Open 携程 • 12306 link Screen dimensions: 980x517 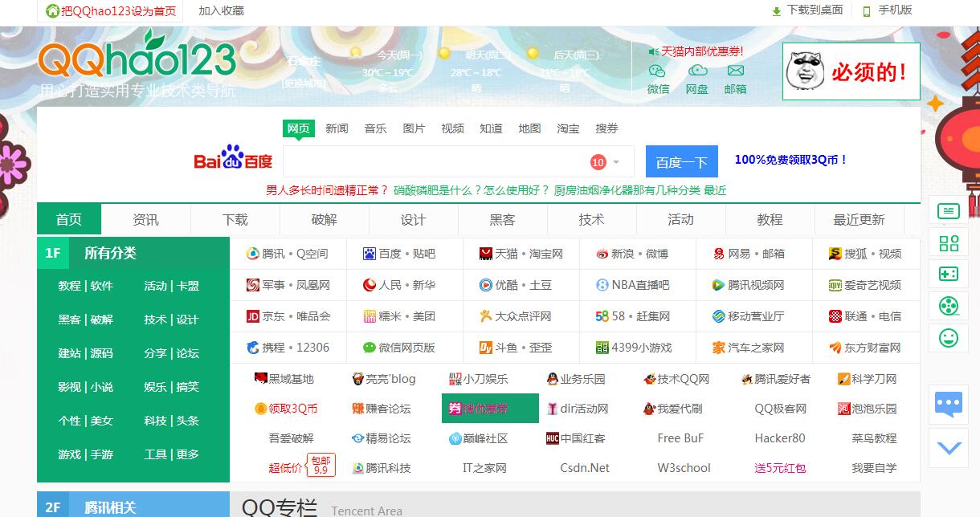(288, 348)
